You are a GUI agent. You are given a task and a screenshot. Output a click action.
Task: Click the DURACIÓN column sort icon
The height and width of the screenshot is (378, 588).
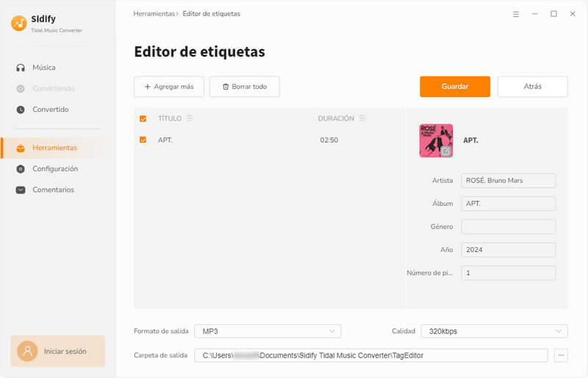362,118
